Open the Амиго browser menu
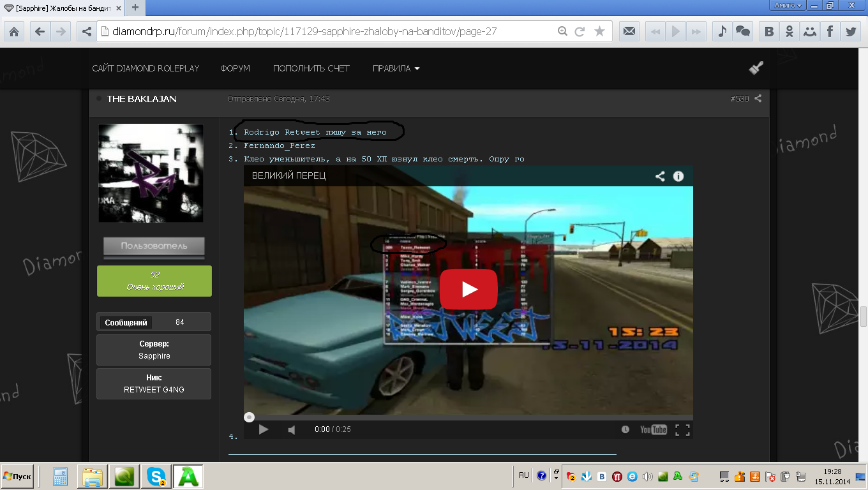The image size is (868, 490). pyautogui.click(x=788, y=5)
